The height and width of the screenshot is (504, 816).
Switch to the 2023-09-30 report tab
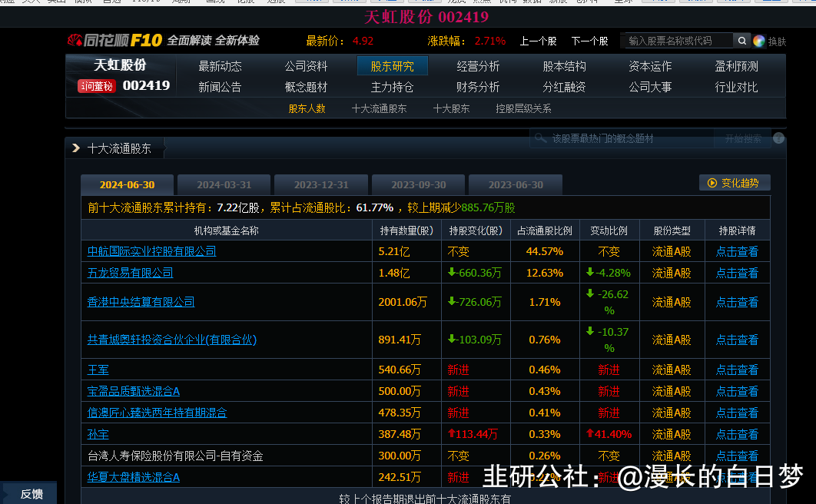click(x=419, y=185)
